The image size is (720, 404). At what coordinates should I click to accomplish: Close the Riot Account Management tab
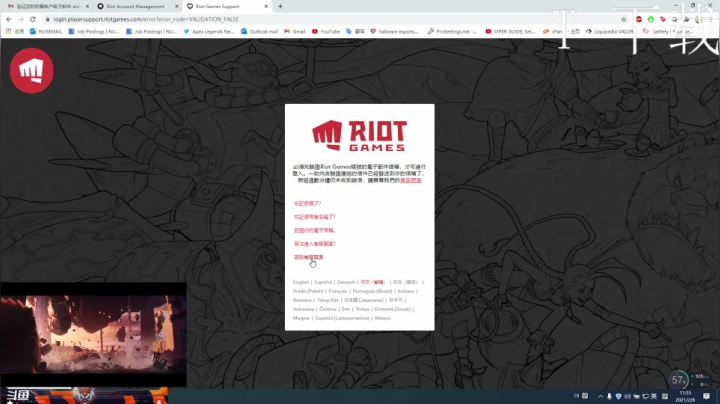coord(176,6)
